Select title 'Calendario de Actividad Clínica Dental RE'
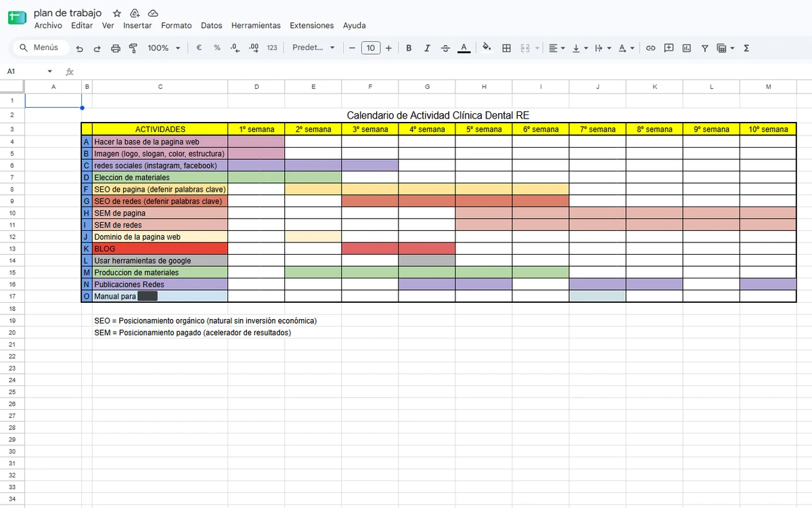This screenshot has height=508, width=812. click(x=438, y=115)
